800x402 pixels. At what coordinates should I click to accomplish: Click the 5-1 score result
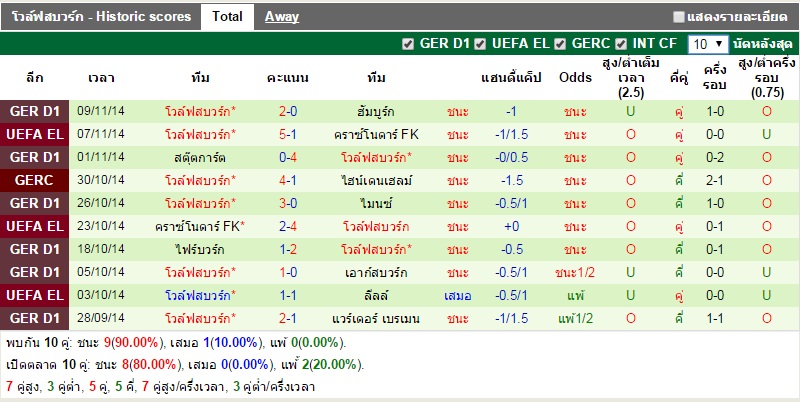coord(288,134)
